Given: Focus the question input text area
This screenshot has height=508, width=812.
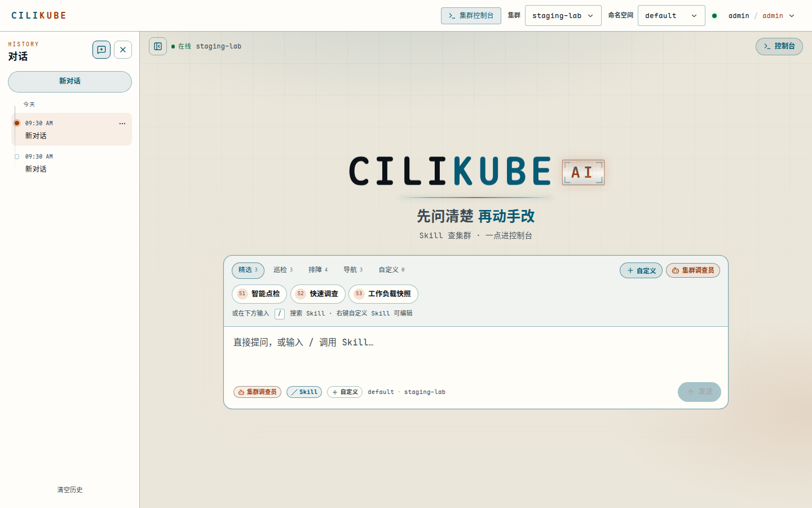Looking at the screenshot, I should click(476, 352).
